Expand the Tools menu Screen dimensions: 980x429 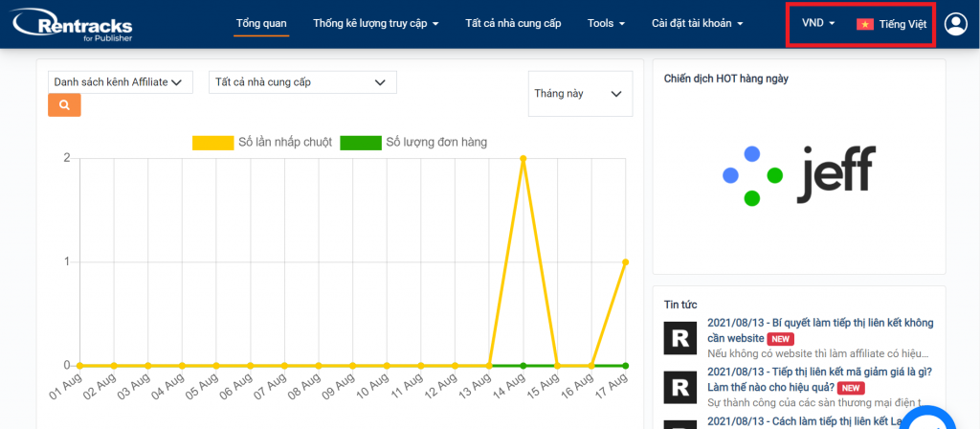606,24
